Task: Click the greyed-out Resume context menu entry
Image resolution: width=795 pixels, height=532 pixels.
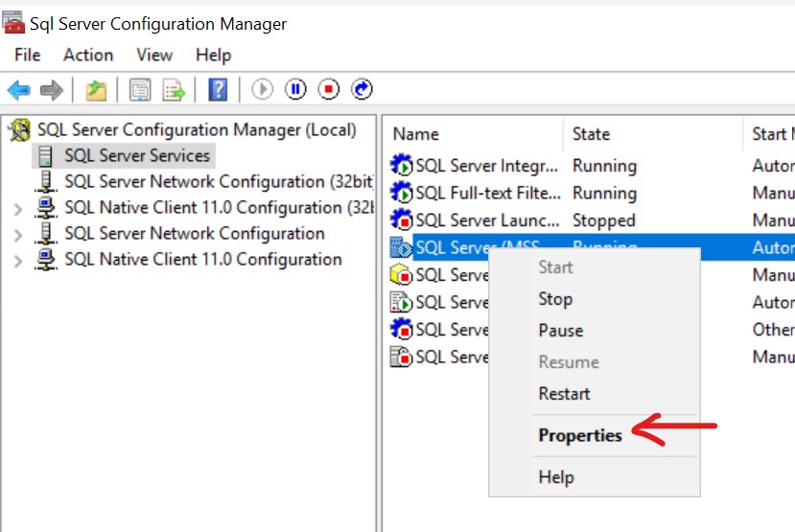Action: (x=569, y=361)
